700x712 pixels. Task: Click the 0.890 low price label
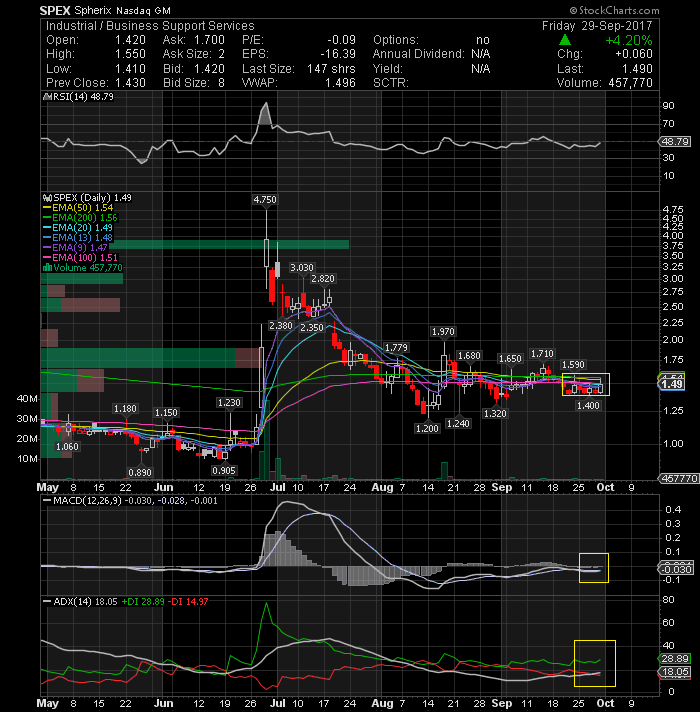(x=140, y=473)
